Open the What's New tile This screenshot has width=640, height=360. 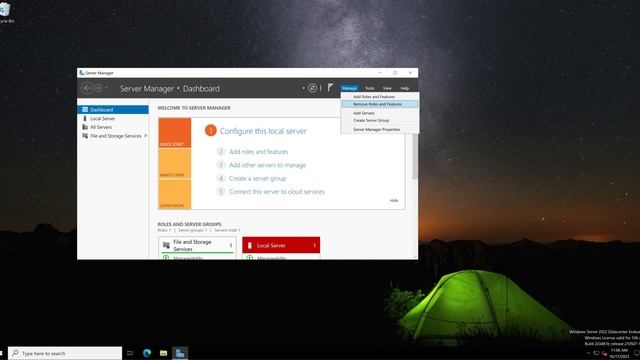tap(175, 163)
